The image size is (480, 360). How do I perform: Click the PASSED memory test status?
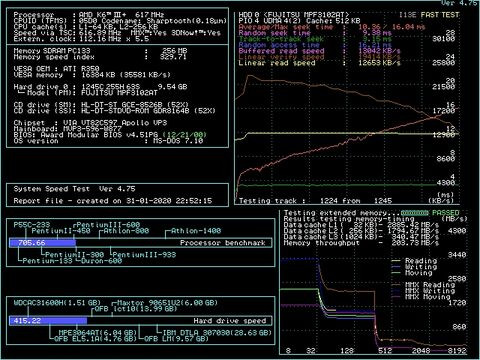click(446, 213)
